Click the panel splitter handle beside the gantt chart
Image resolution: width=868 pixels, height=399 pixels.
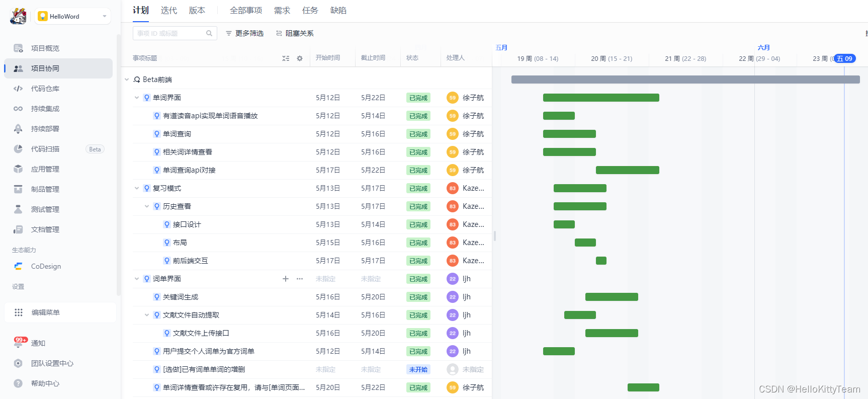[x=495, y=235]
